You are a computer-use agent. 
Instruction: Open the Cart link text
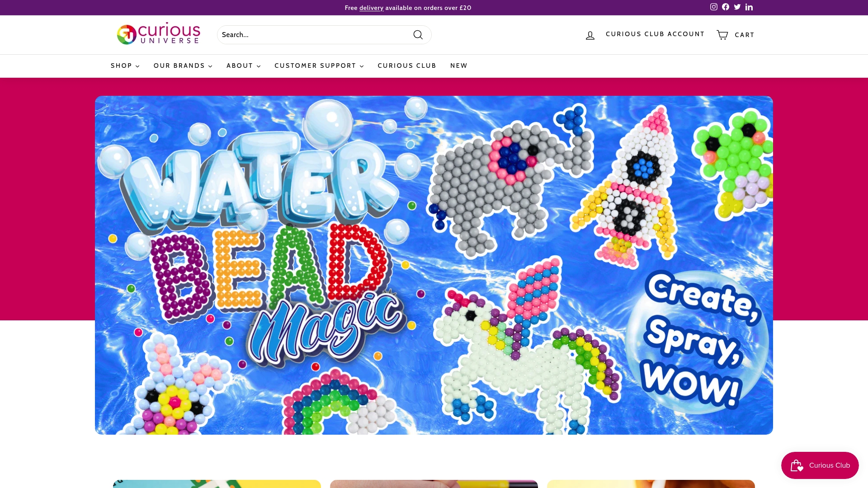745,35
